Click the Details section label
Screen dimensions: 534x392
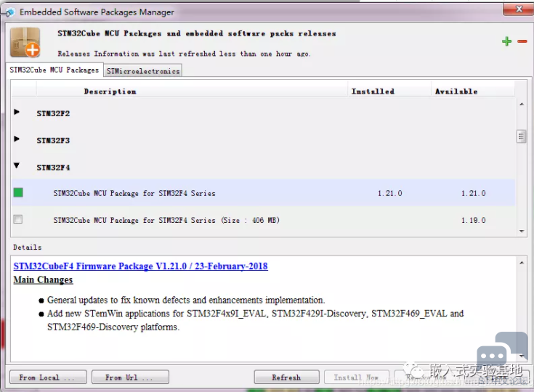coord(28,248)
